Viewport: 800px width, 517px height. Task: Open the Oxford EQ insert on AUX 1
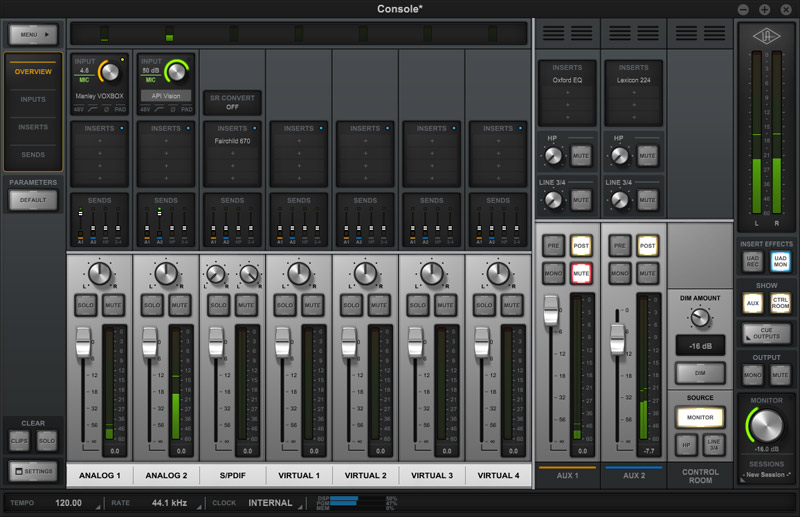[x=567, y=80]
